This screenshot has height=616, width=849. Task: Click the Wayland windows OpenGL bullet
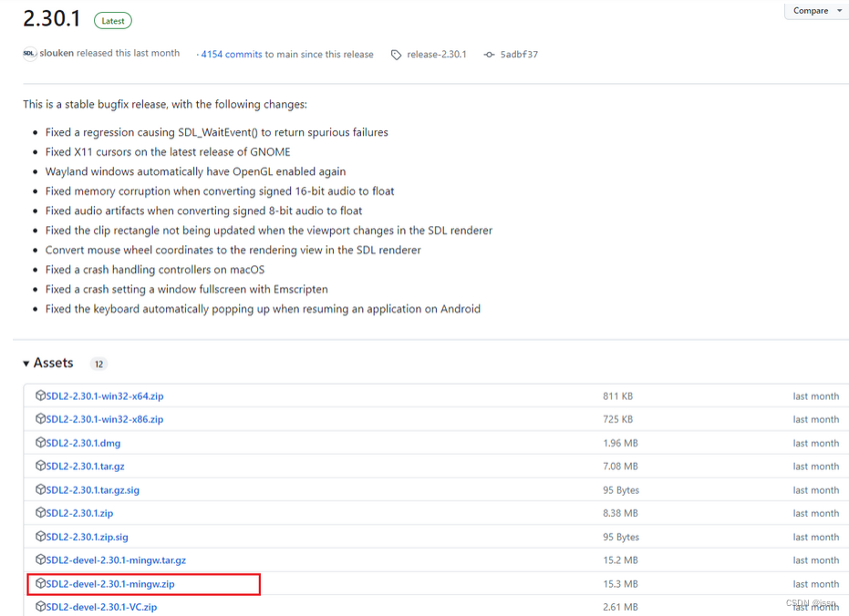coord(195,171)
